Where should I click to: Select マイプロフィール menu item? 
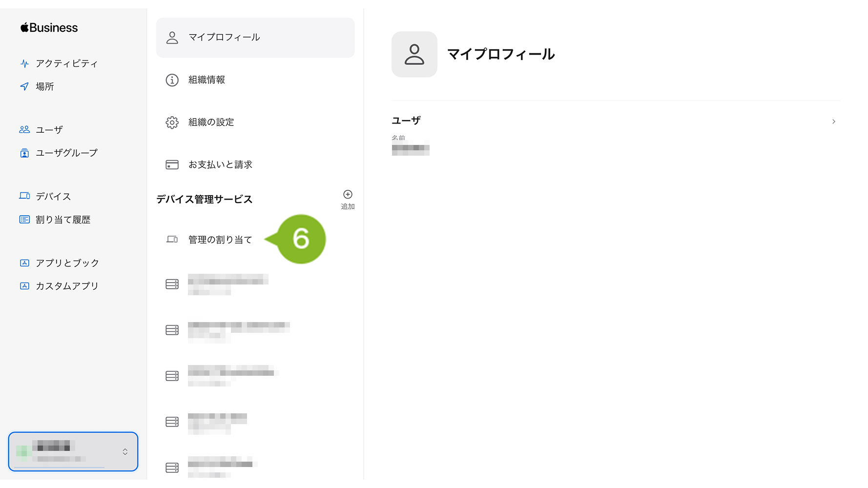[x=255, y=38]
